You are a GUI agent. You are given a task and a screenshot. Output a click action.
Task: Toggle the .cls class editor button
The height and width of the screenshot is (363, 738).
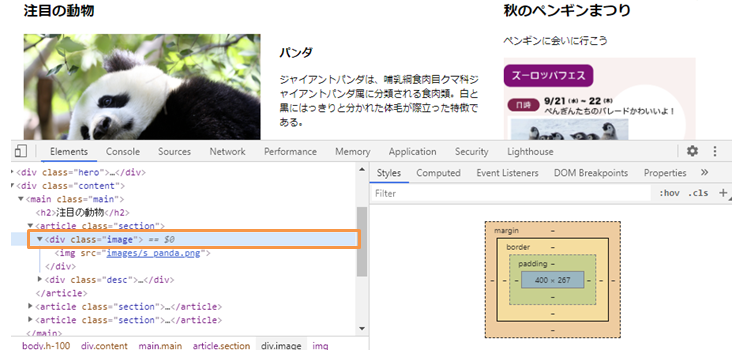coord(698,193)
